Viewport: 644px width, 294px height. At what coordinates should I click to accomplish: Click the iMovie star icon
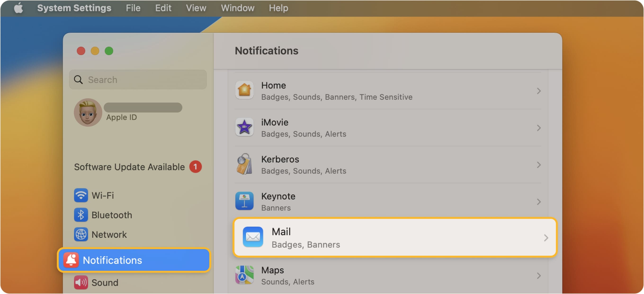pyautogui.click(x=244, y=127)
